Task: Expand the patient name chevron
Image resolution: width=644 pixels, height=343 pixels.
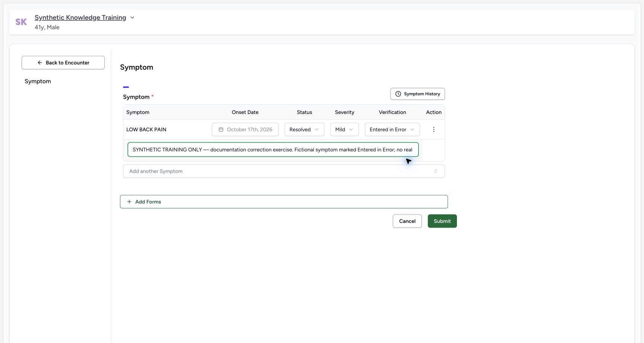Action: [132, 18]
